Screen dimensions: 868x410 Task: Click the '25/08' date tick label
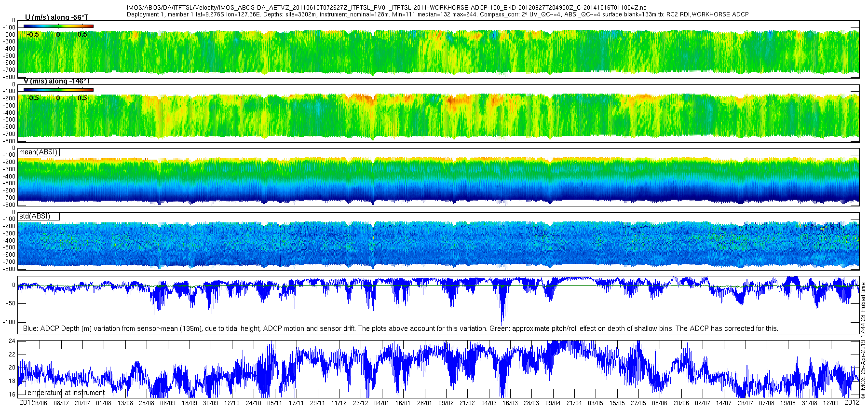pos(147,403)
